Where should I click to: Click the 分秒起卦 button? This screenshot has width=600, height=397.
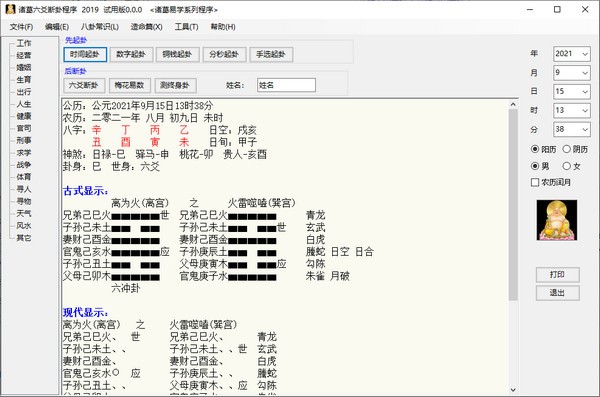(x=224, y=54)
